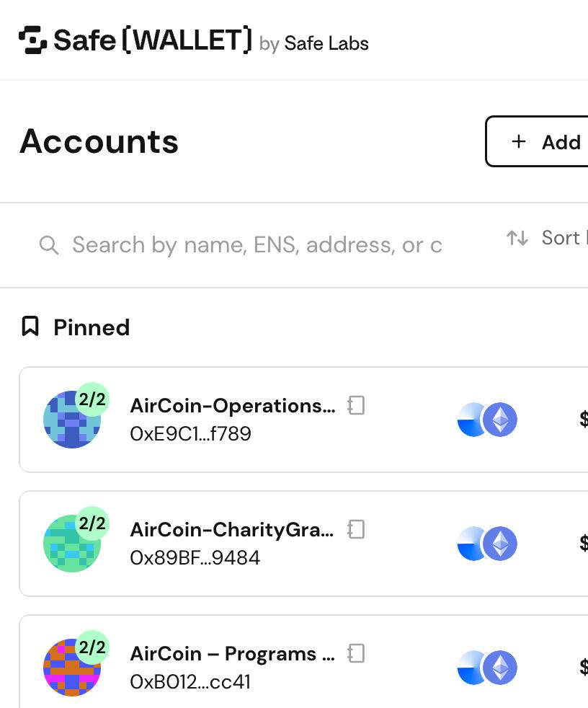Screen dimensions: 588x708
Task: Click the Safe Labs link text
Action: point(326,43)
